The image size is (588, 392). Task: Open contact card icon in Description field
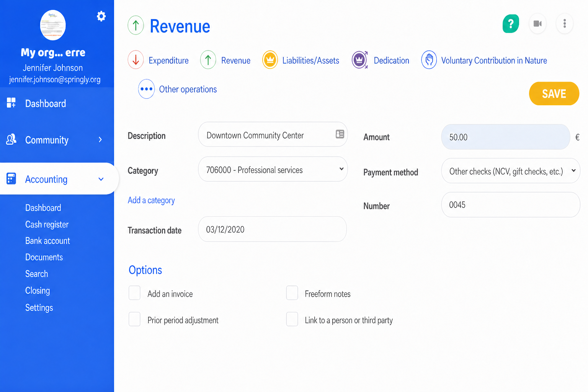pos(340,134)
